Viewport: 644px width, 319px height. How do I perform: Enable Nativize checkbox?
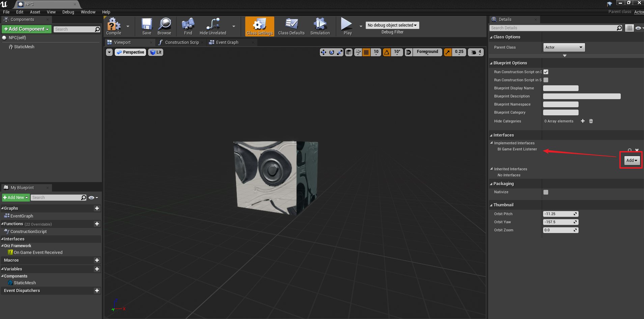546,192
